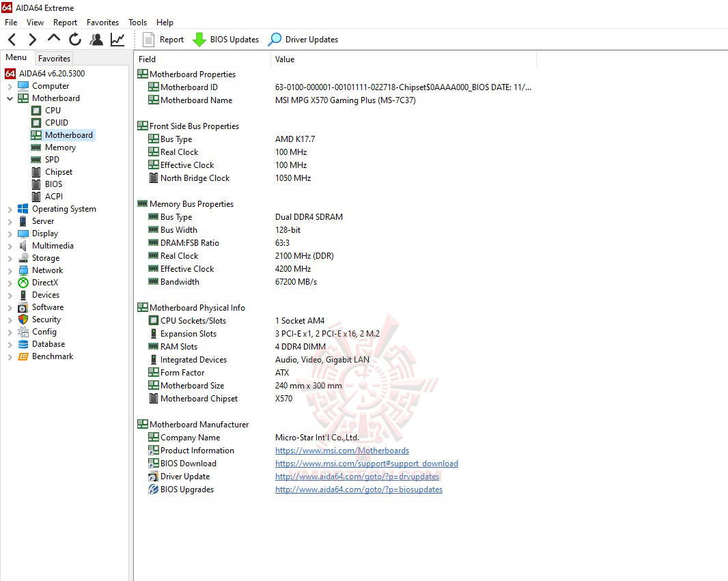Open the MSI support download link
Image resolution: width=728 pixels, height=581 pixels.
366,464
